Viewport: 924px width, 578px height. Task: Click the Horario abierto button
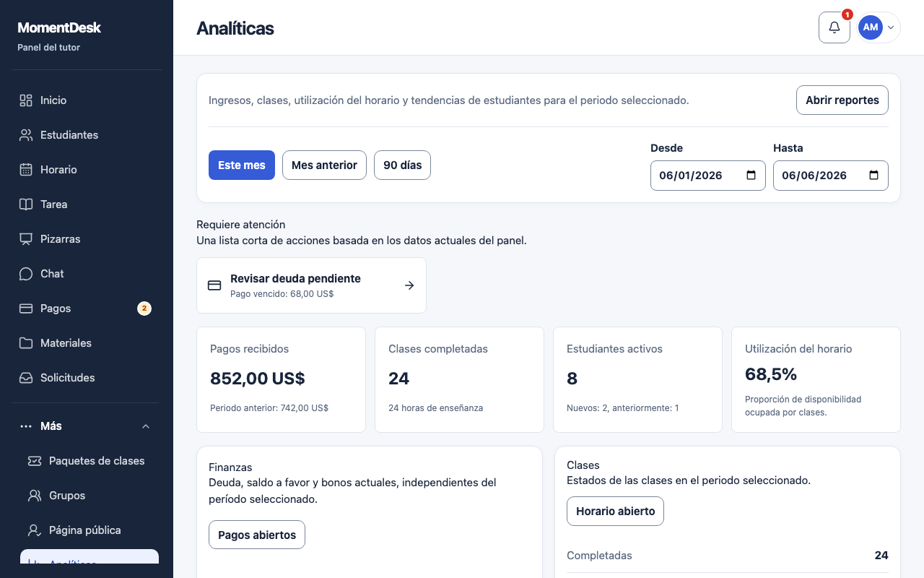[x=615, y=511]
